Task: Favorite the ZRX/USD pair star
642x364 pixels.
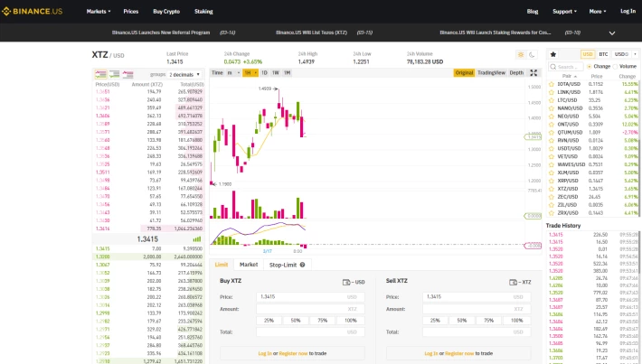Action: click(552, 213)
